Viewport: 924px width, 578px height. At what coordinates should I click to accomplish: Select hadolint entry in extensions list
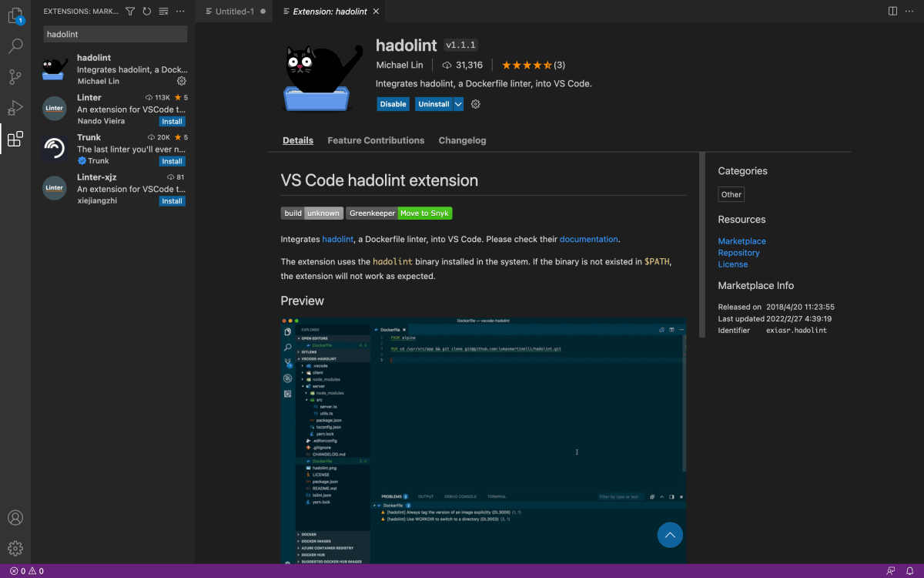coord(113,69)
